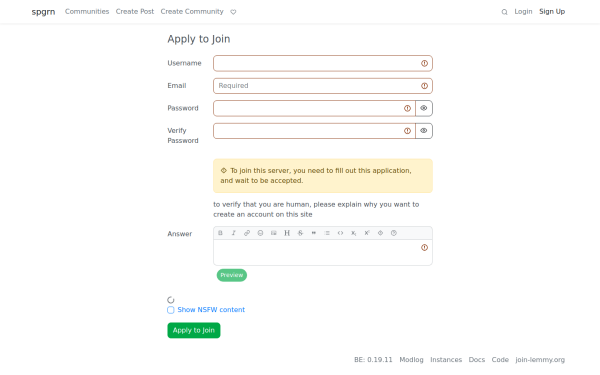Open Create Post in the navbar

click(135, 11)
